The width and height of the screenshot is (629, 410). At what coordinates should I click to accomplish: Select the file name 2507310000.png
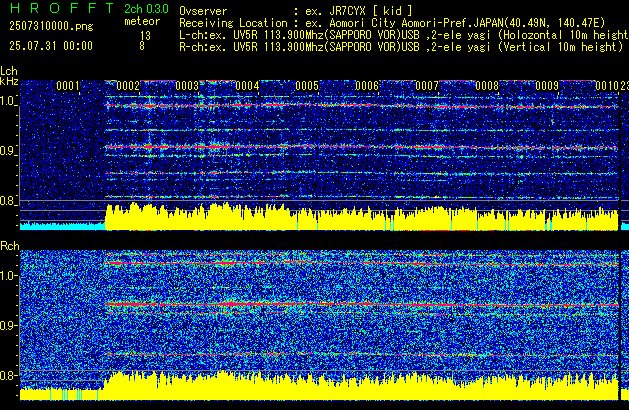tap(51, 26)
